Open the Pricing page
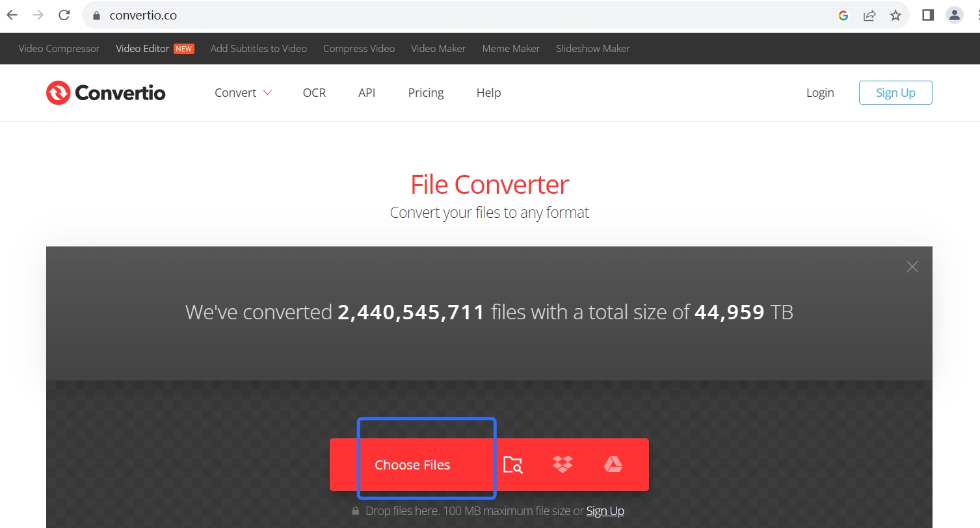 [x=426, y=93]
